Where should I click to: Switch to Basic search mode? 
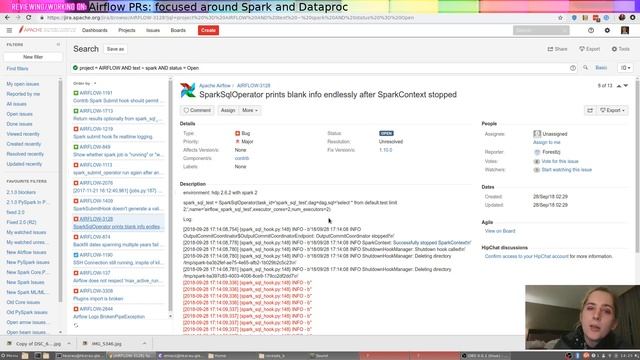(601, 68)
